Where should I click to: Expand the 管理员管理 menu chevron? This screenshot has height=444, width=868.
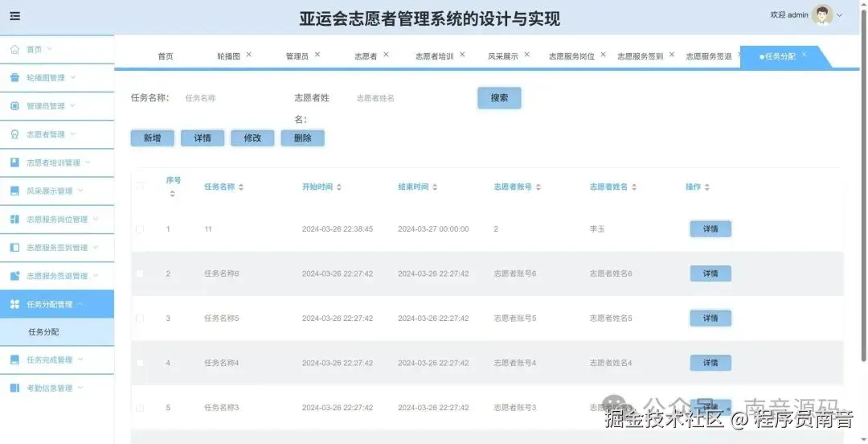coord(72,105)
